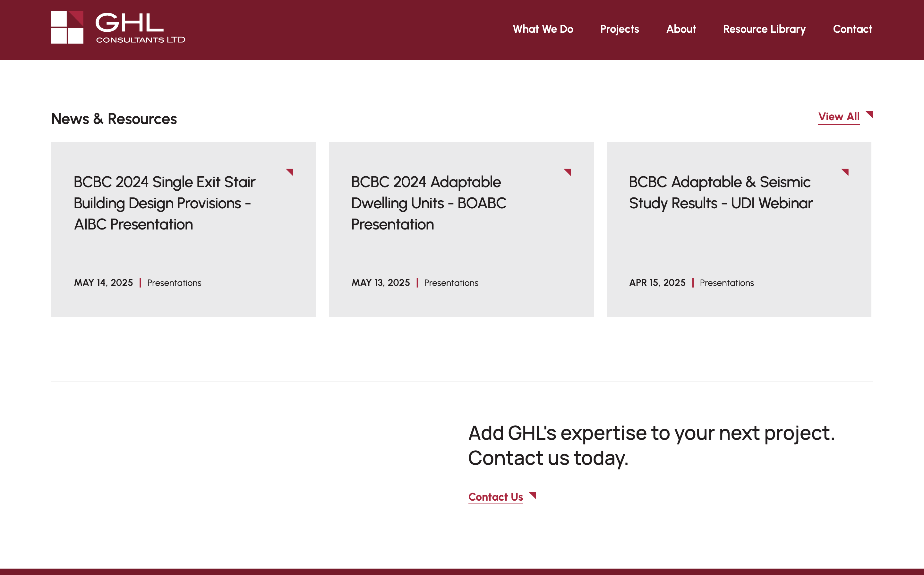Click Presentations tag on May 13 card
This screenshot has width=924, height=575.
451,283
